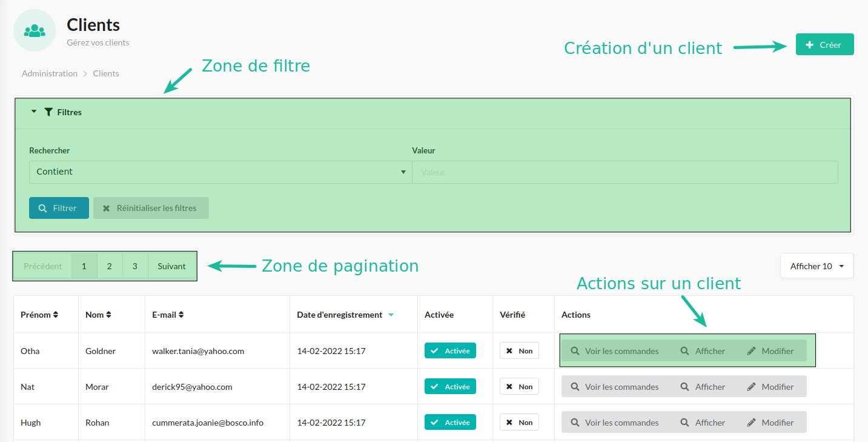Click the Créer button to add a client
This screenshot has height=442, width=868.
click(x=824, y=44)
